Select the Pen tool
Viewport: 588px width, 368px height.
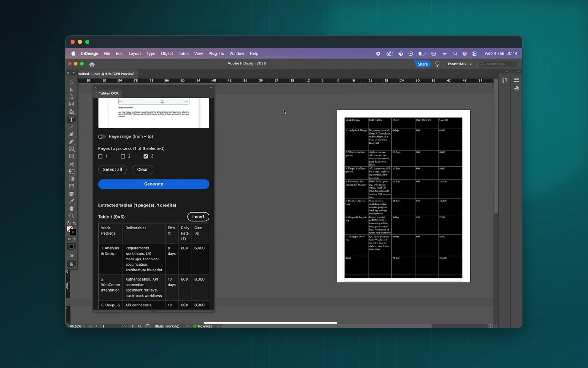[x=71, y=134]
